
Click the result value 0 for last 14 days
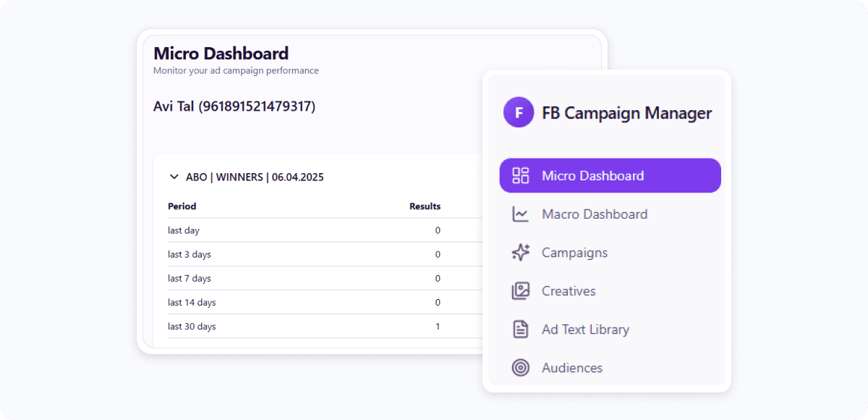tap(438, 302)
